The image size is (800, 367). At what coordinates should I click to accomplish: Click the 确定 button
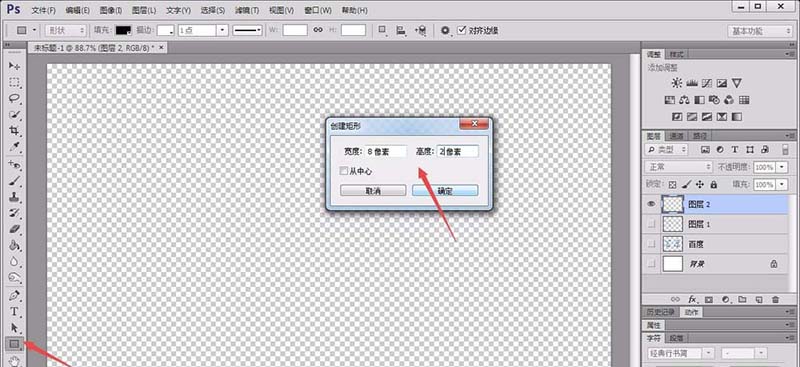445,190
